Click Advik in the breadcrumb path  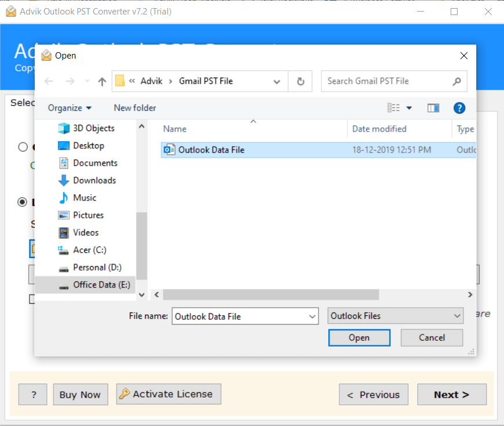point(151,81)
